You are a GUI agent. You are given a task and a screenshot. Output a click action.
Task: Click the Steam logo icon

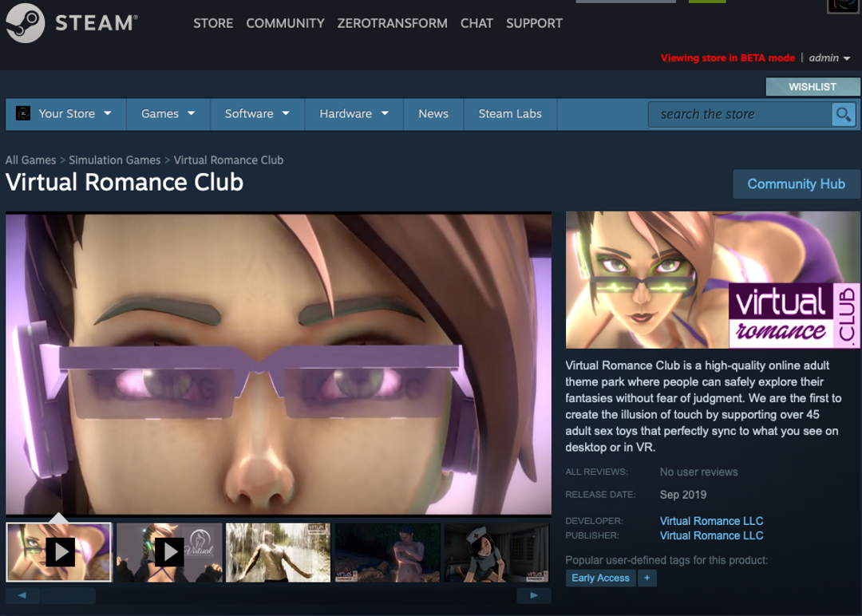point(25,22)
